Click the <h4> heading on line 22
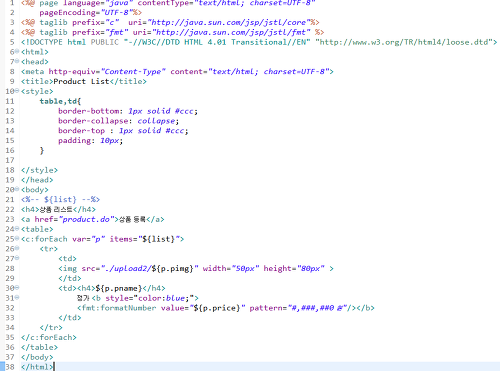500x371 pixels. coord(58,209)
